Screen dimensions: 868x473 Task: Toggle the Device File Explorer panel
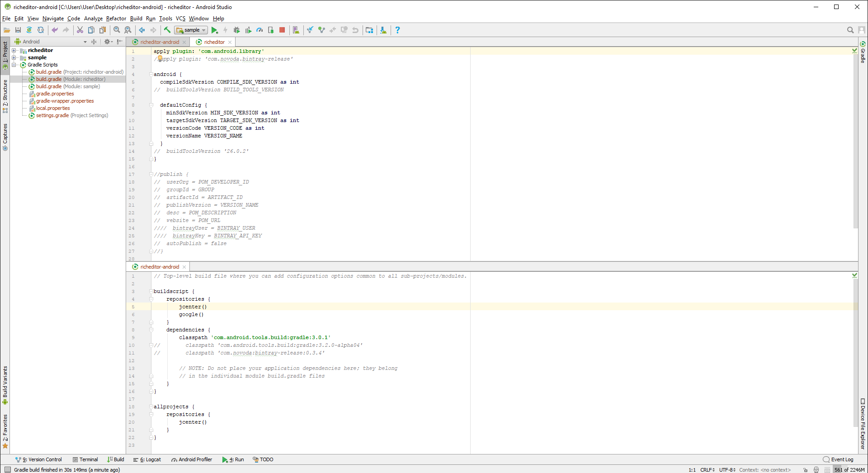point(863,424)
